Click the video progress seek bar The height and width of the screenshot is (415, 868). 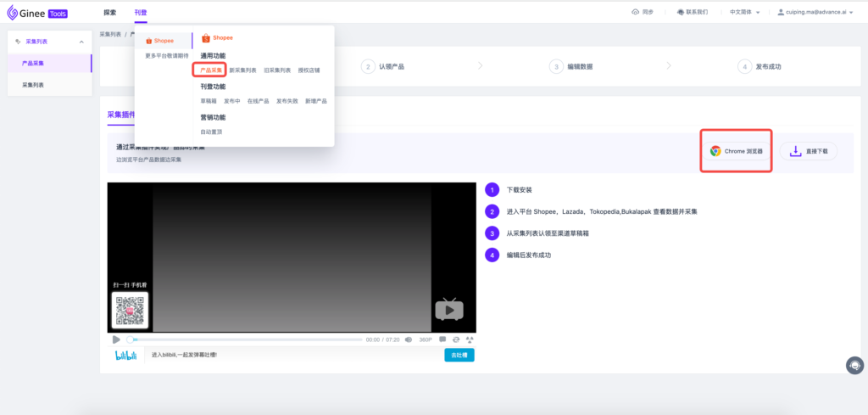[246, 339]
